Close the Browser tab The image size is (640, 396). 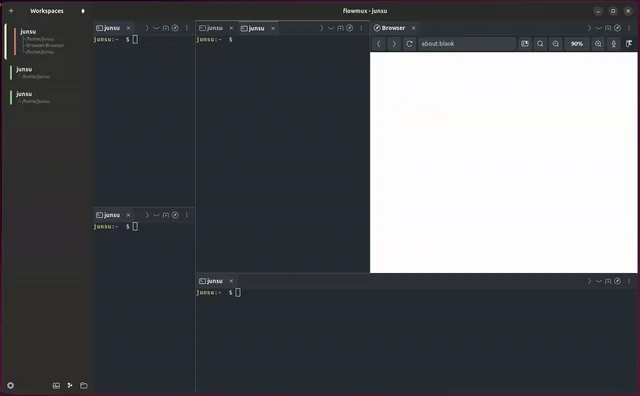point(413,28)
